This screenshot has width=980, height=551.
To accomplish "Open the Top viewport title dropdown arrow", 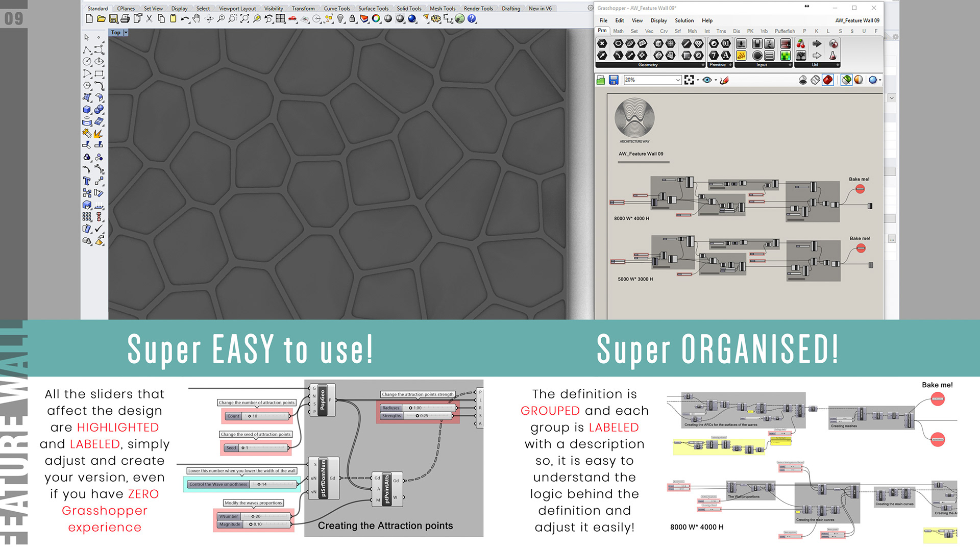I will [126, 33].
